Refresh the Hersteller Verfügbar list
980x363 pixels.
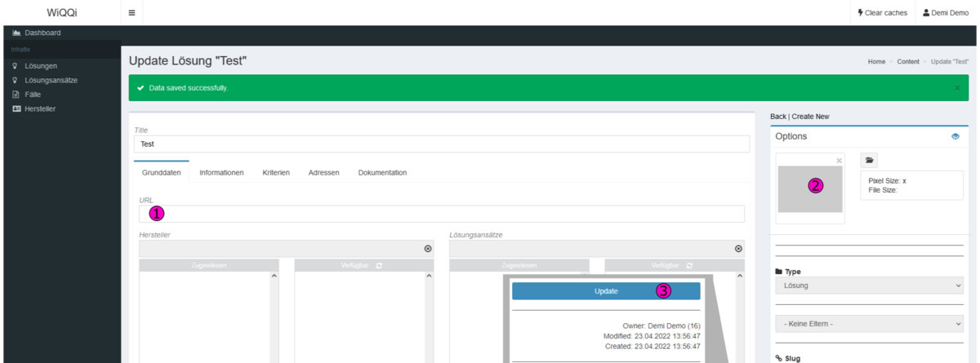[x=379, y=266]
